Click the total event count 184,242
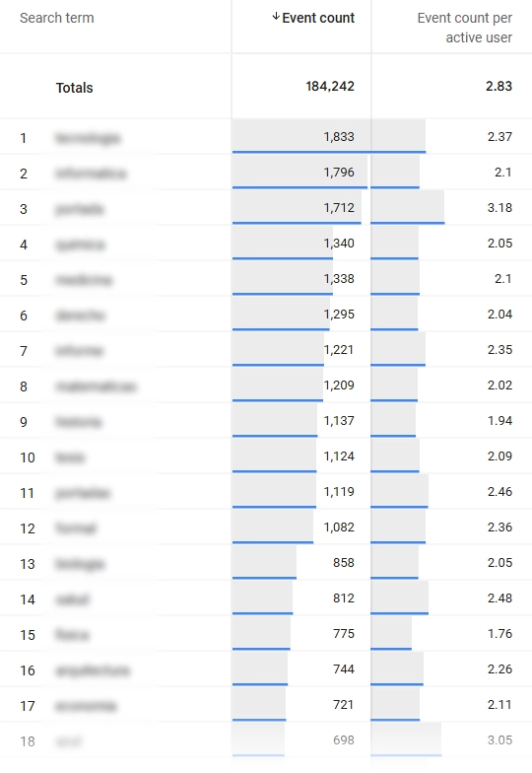The image size is (532, 773). (330, 87)
